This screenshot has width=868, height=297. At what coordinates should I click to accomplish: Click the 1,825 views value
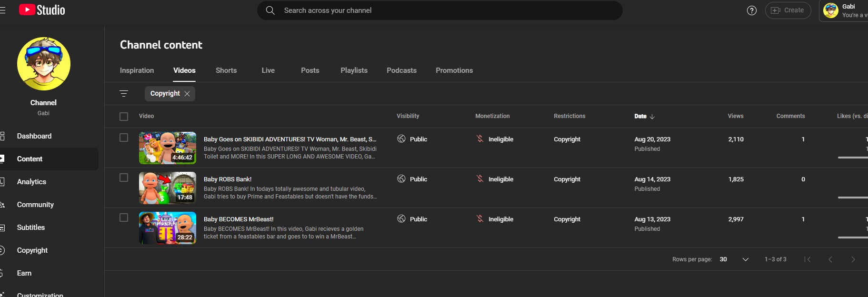point(736,179)
